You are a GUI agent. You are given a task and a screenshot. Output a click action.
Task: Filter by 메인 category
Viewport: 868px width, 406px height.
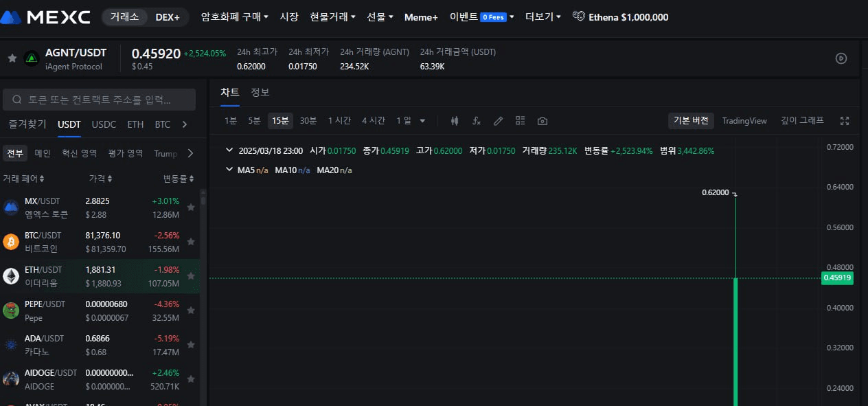coord(43,153)
